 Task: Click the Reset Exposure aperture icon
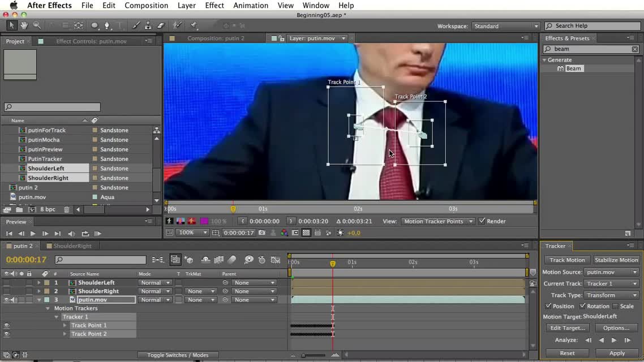tap(340, 232)
